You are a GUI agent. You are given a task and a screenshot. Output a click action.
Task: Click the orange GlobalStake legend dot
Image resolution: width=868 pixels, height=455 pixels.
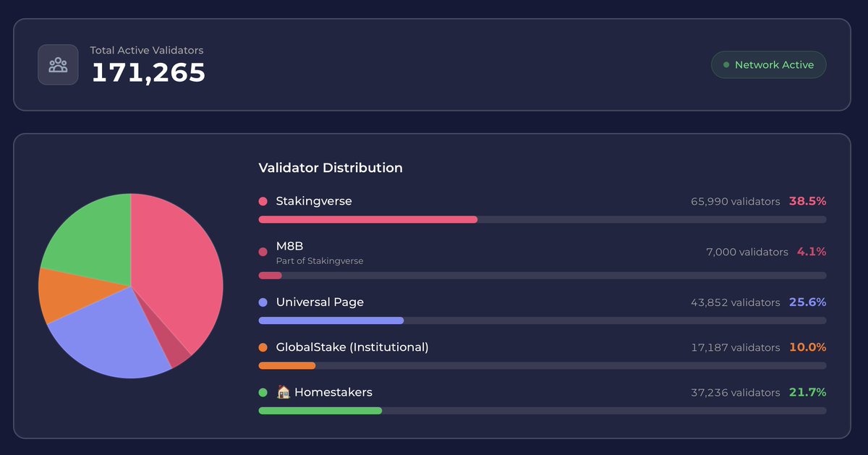(263, 347)
